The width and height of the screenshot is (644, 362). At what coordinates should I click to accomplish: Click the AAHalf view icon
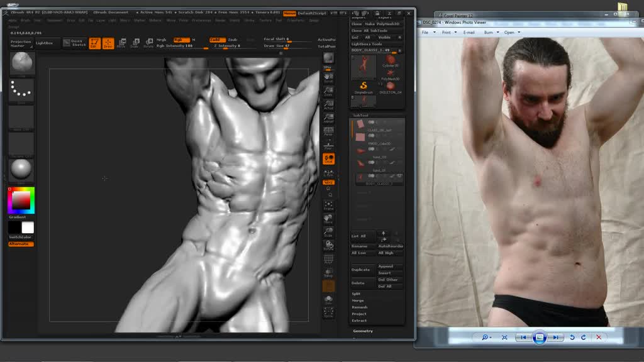tap(328, 118)
